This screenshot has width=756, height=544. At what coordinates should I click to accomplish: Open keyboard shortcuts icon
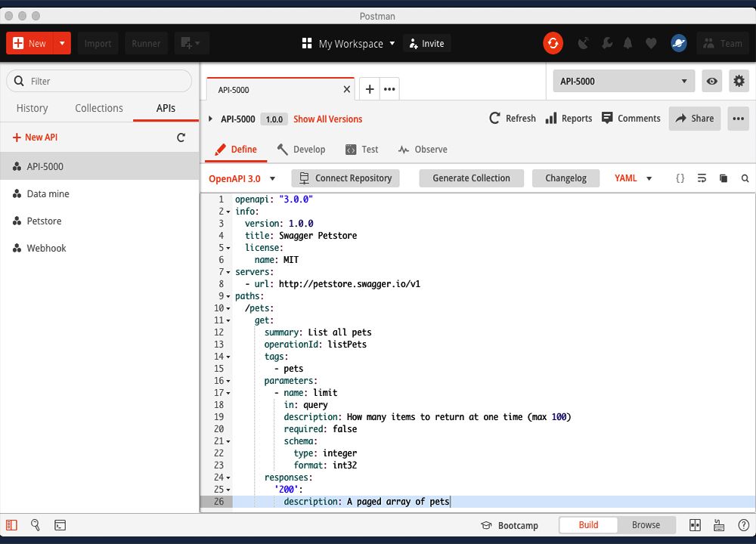tap(719, 525)
